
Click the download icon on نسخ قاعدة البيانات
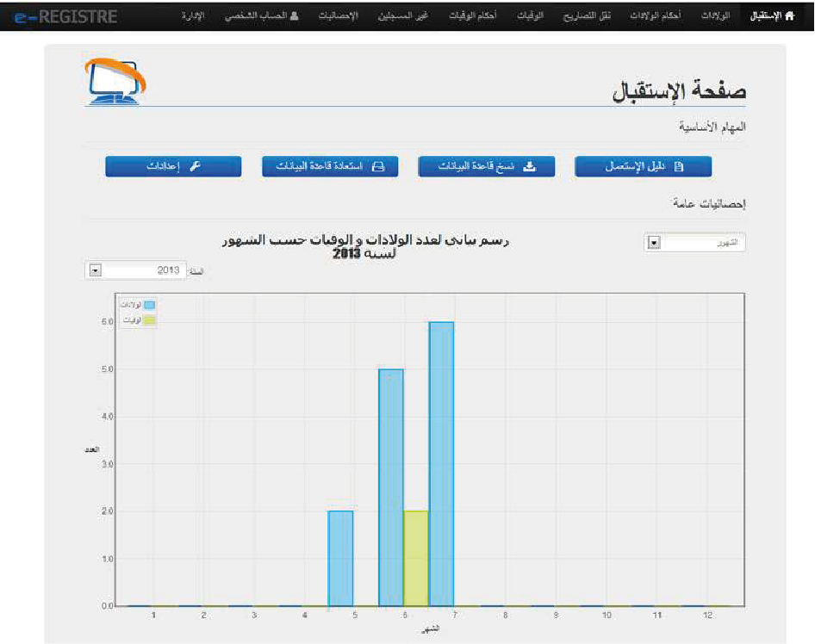click(529, 166)
